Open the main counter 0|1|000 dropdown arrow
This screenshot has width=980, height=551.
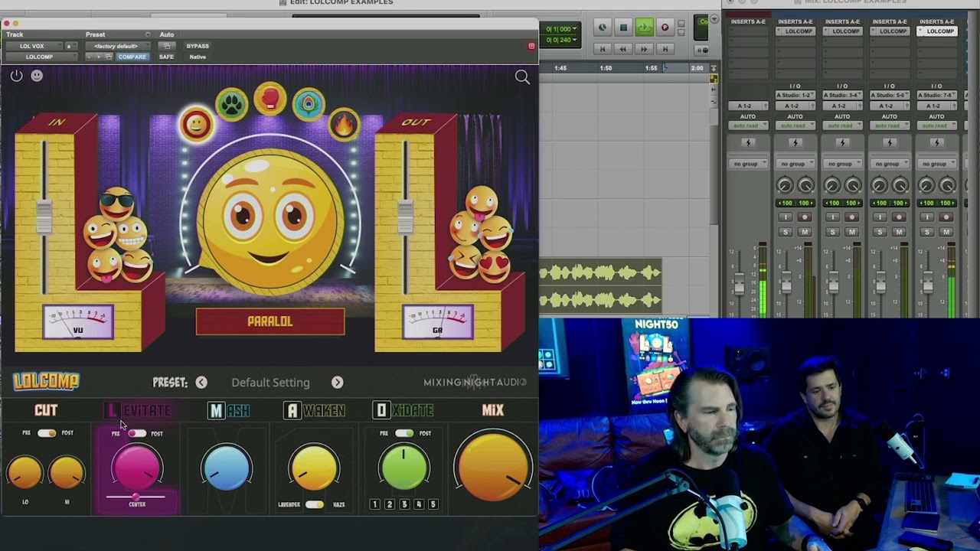(x=575, y=29)
